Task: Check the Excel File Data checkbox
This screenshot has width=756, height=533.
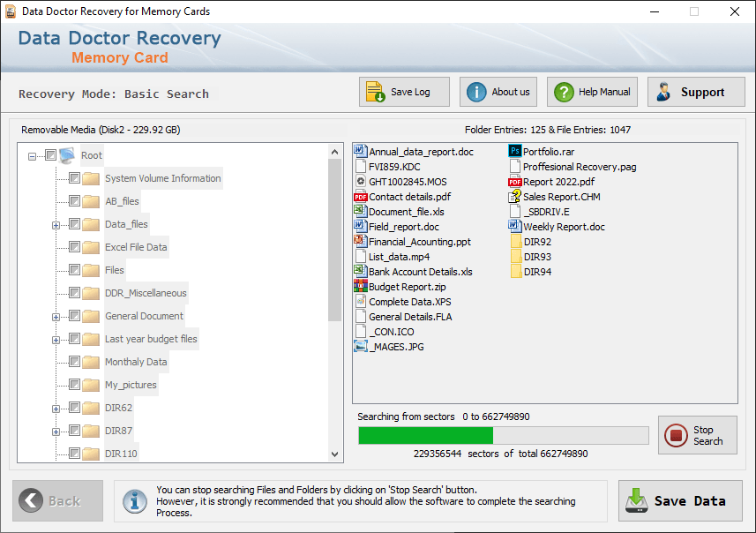Action: [x=74, y=247]
